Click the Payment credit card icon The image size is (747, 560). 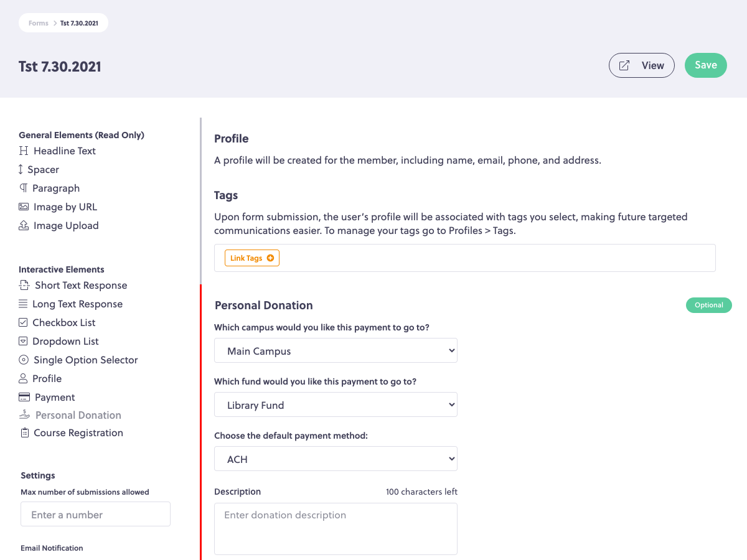(24, 398)
